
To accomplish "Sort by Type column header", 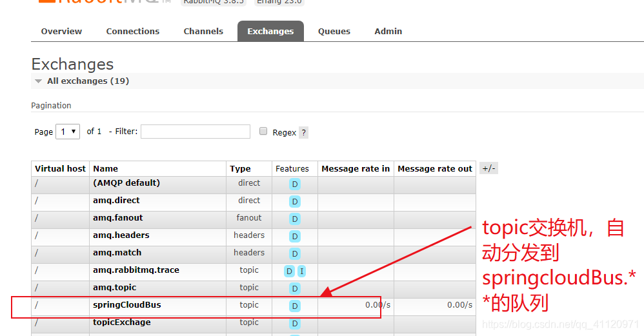I will tap(240, 168).
